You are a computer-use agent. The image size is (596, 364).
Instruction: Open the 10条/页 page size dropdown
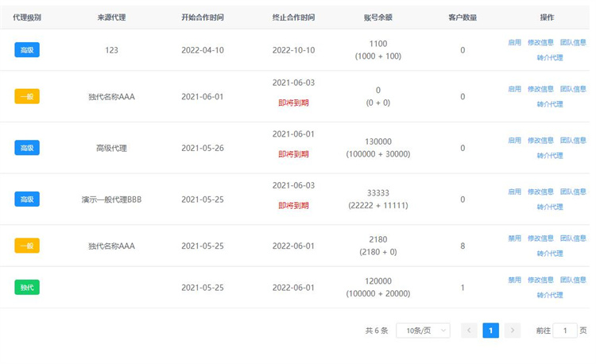[423, 331]
